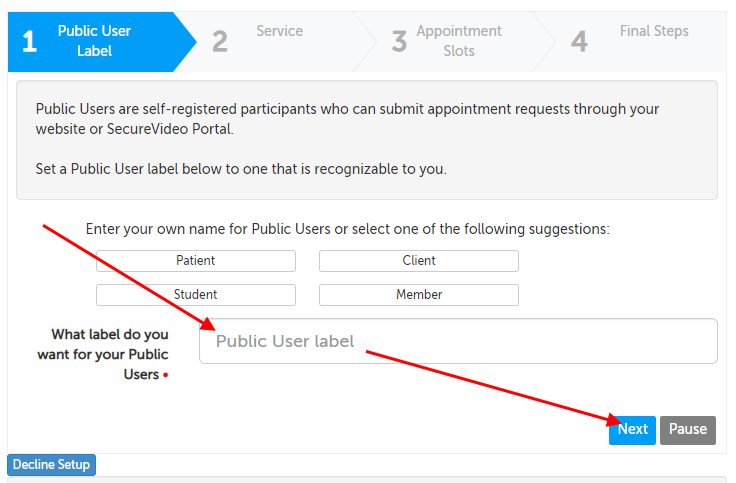Viewport: 736px width, 483px height.
Task: Go to the Appointment Slots step
Action: click(459, 41)
